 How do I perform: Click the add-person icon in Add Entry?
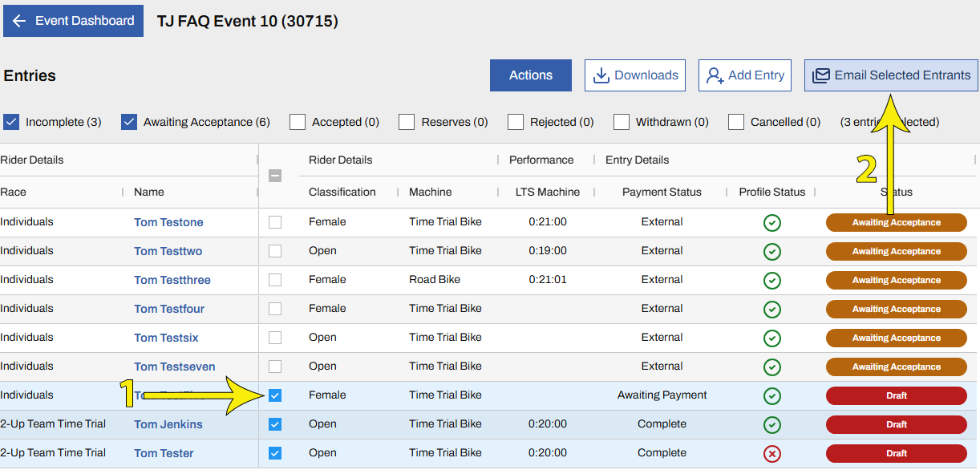715,75
